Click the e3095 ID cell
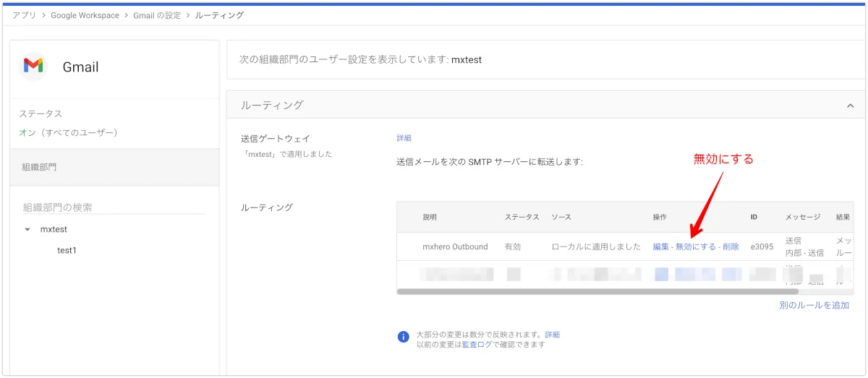 coord(763,246)
